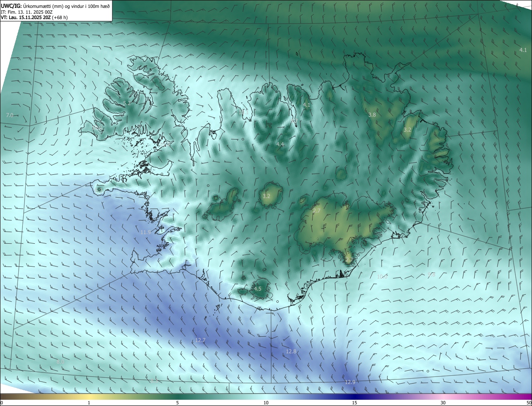Image resolution: width=532 pixels, height=406 pixels.
Task: Pick the yellow section of the color bar
Action: [89, 396]
